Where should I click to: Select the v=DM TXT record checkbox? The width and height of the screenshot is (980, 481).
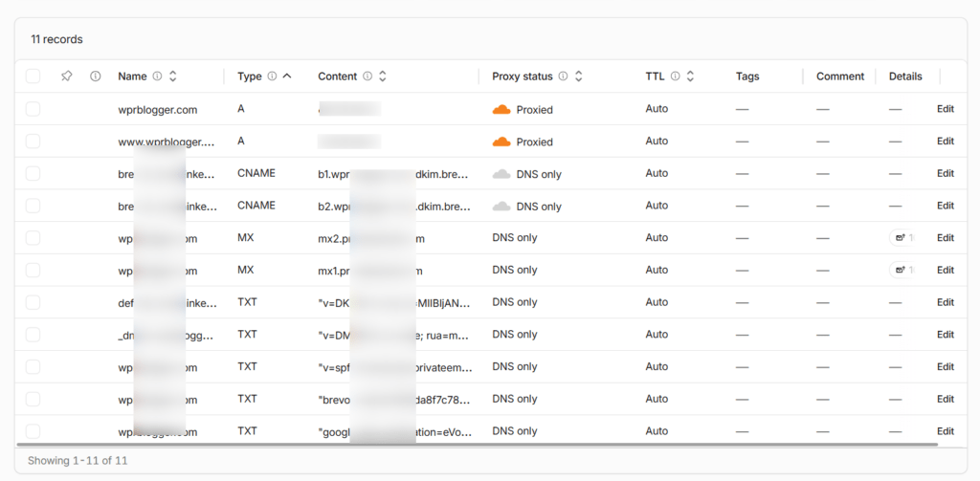(x=33, y=335)
